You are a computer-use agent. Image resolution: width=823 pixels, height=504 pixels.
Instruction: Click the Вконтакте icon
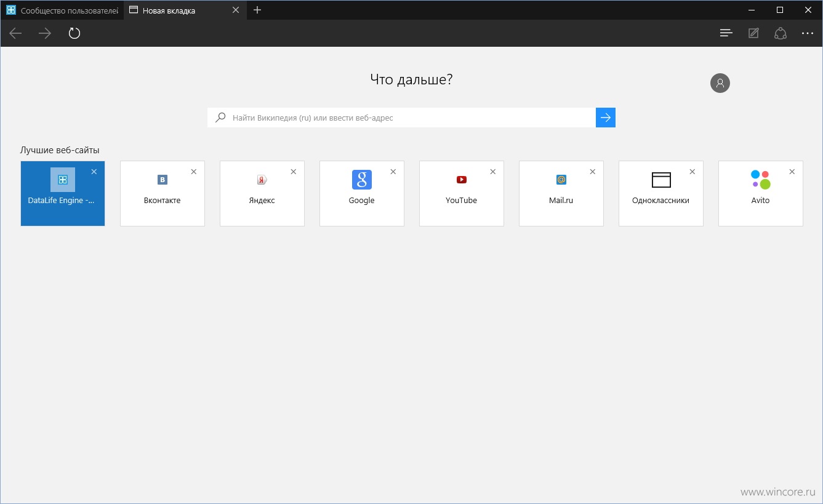tap(163, 180)
